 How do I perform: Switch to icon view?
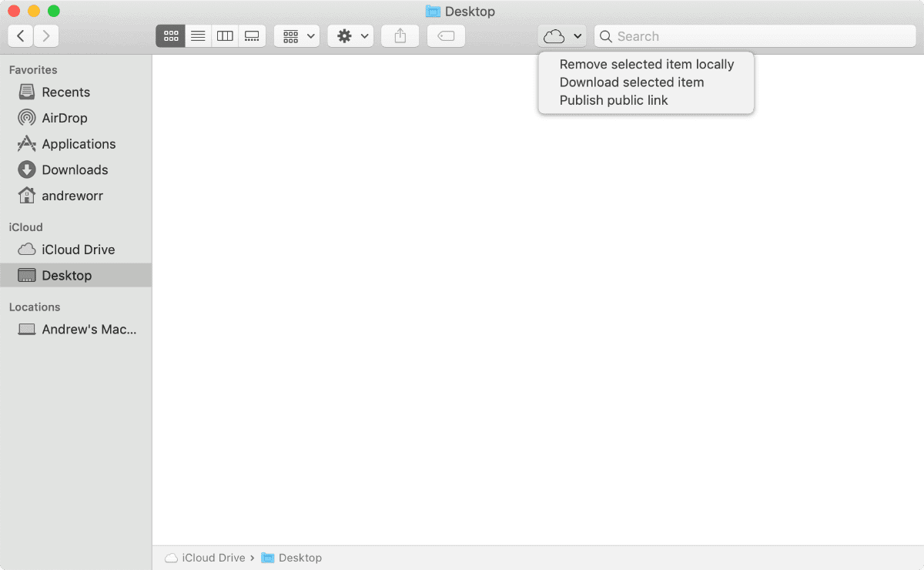(x=171, y=36)
